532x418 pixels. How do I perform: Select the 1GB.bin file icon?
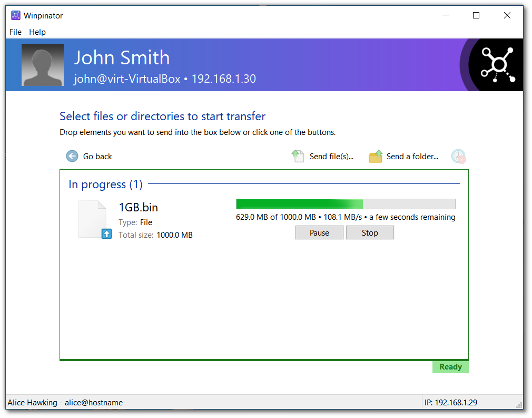pos(94,219)
